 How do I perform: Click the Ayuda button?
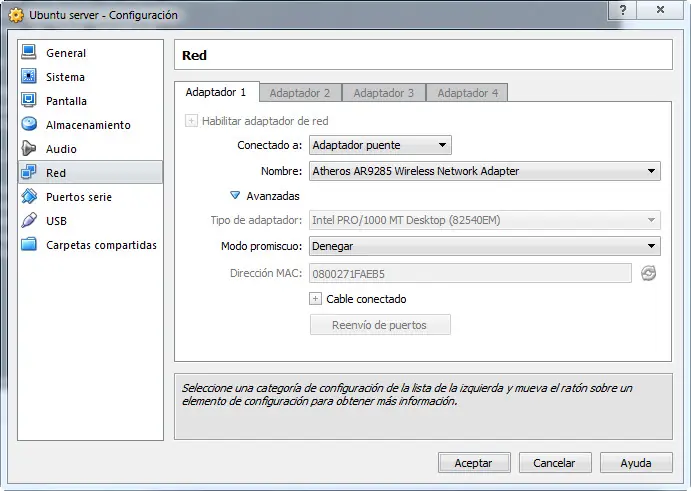pos(636,463)
